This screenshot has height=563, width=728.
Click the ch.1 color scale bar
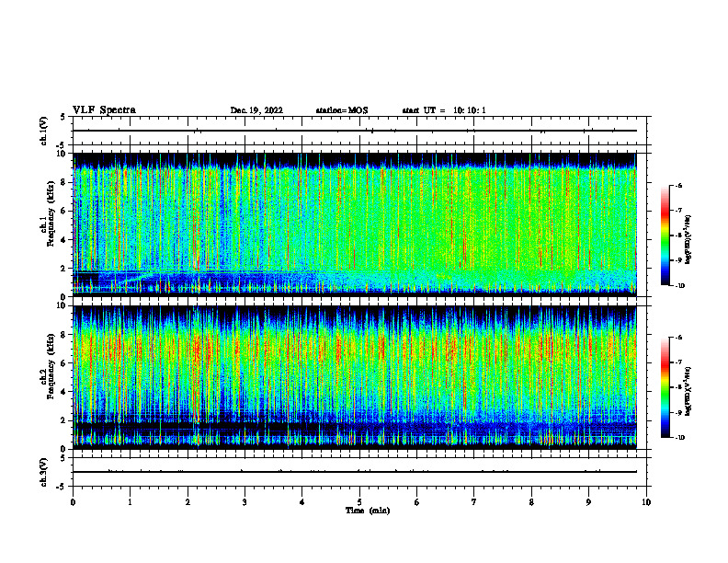(665, 236)
